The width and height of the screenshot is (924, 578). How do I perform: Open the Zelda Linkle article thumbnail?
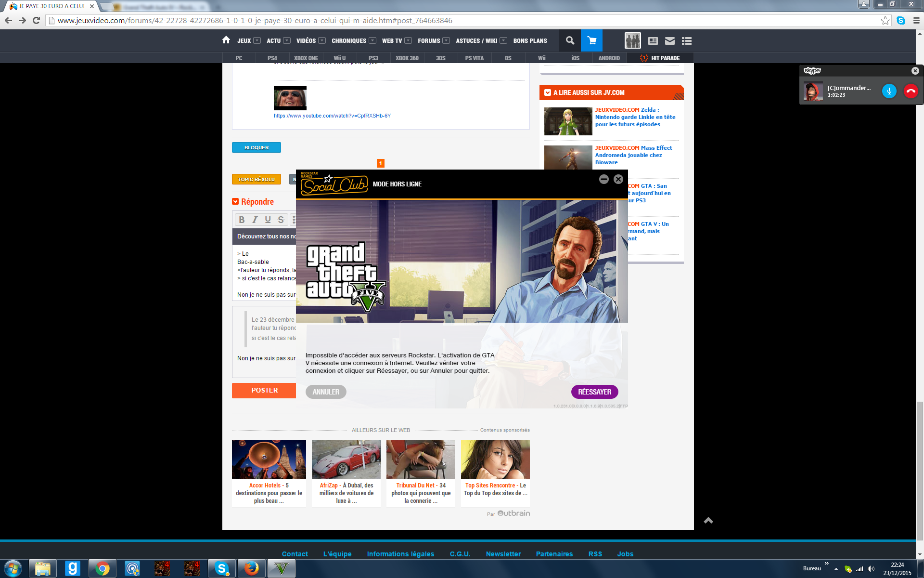[x=568, y=121]
